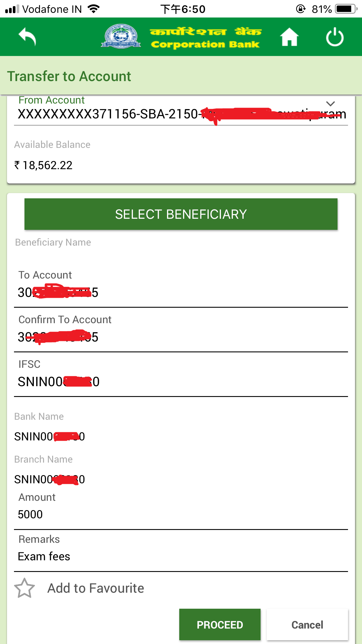Tap the PROCEED button

220,624
